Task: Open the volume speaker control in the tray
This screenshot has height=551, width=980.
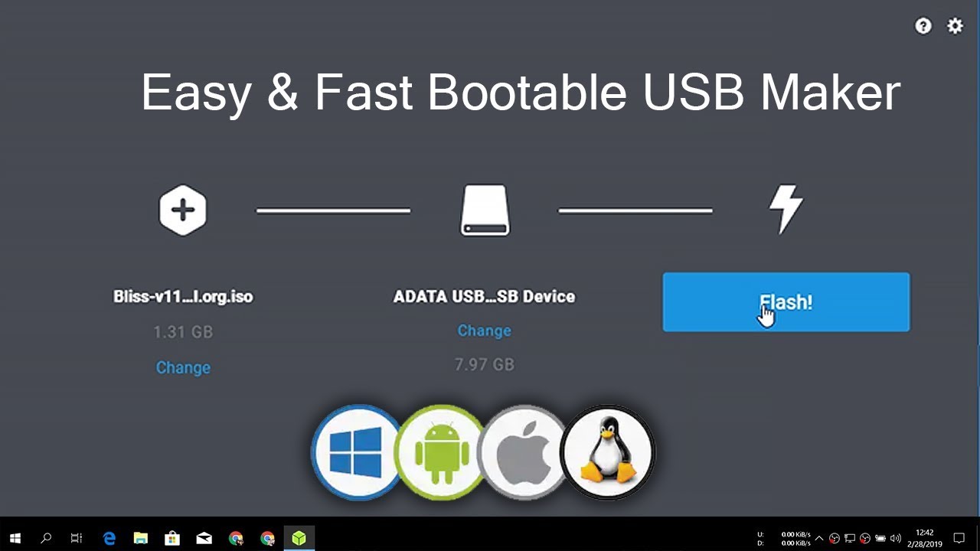Action: [895, 538]
